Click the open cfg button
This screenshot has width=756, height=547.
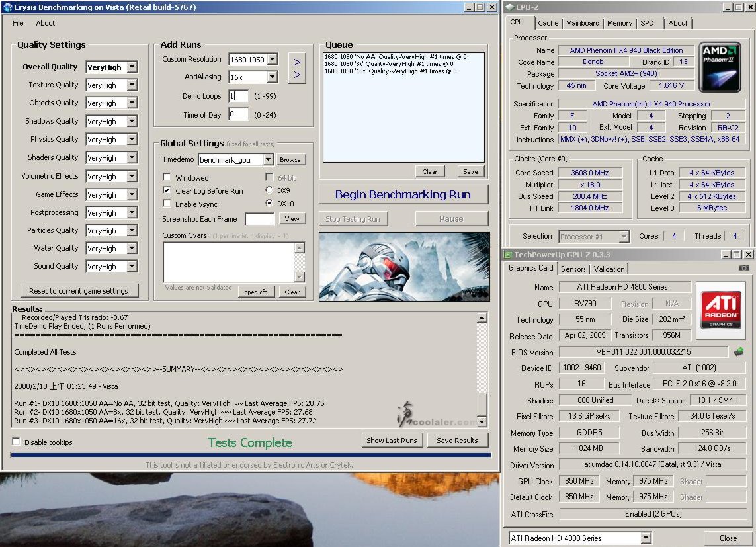255,292
